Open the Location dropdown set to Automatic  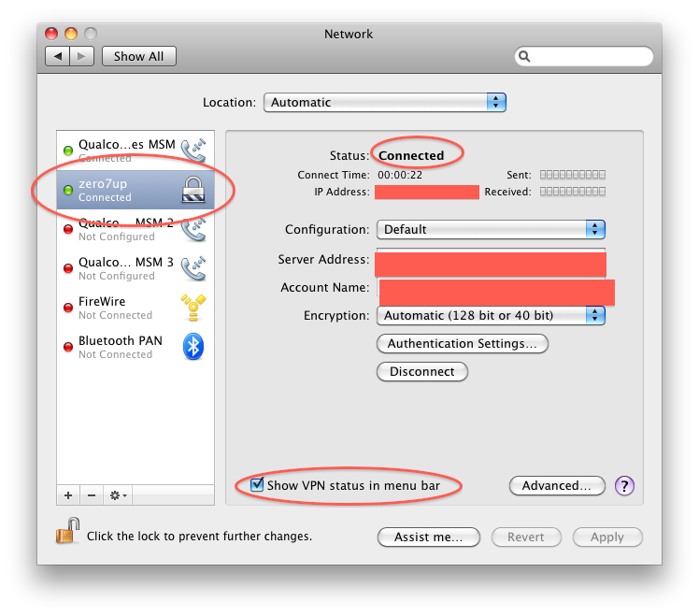(385, 102)
